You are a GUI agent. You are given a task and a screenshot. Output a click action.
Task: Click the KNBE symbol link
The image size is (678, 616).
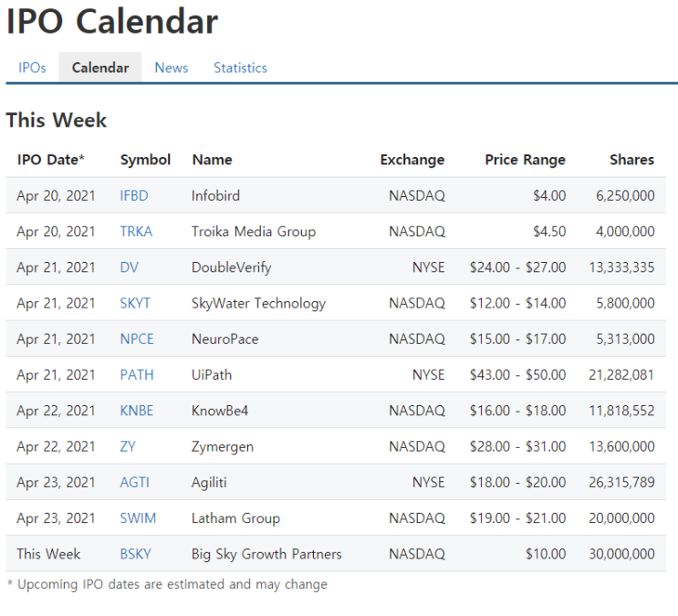[137, 411]
